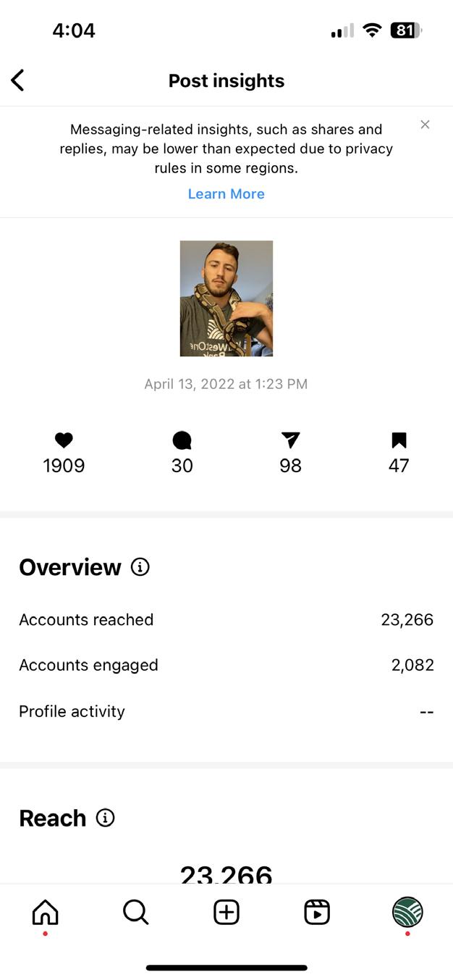
Task: Tap the comments bubble icon
Action: pyautogui.click(x=182, y=440)
